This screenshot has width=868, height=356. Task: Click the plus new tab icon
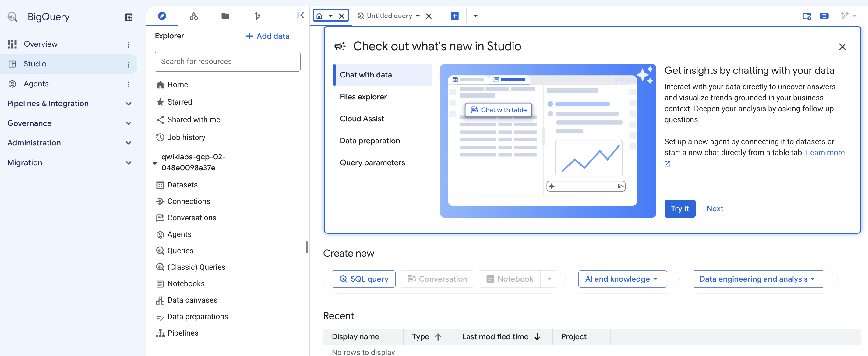454,16
